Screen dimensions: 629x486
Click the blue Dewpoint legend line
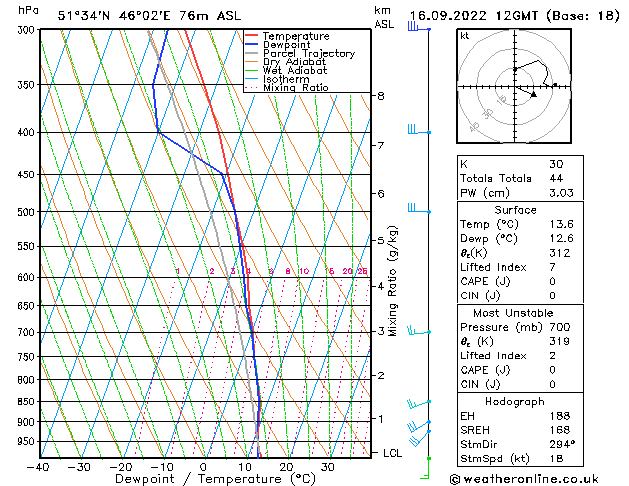[252, 44]
